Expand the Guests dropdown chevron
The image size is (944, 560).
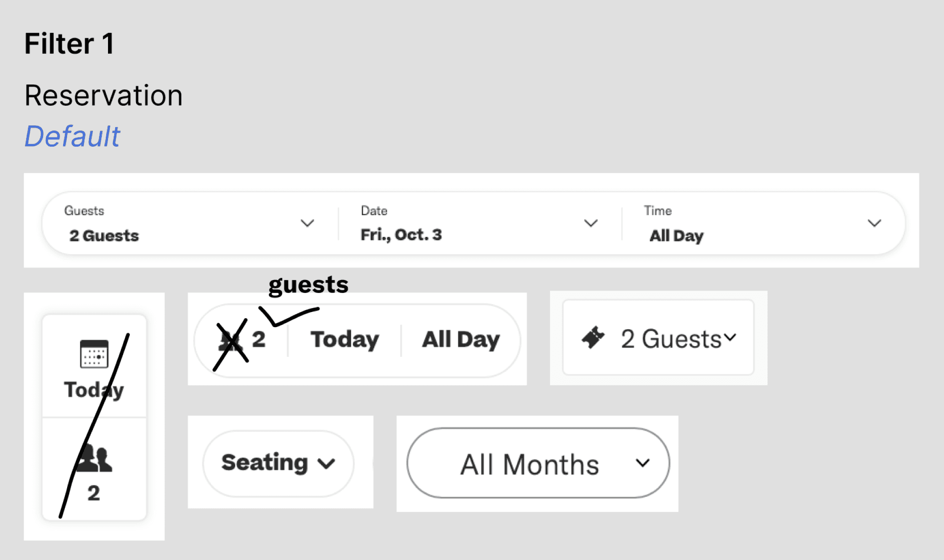tap(307, 223)
